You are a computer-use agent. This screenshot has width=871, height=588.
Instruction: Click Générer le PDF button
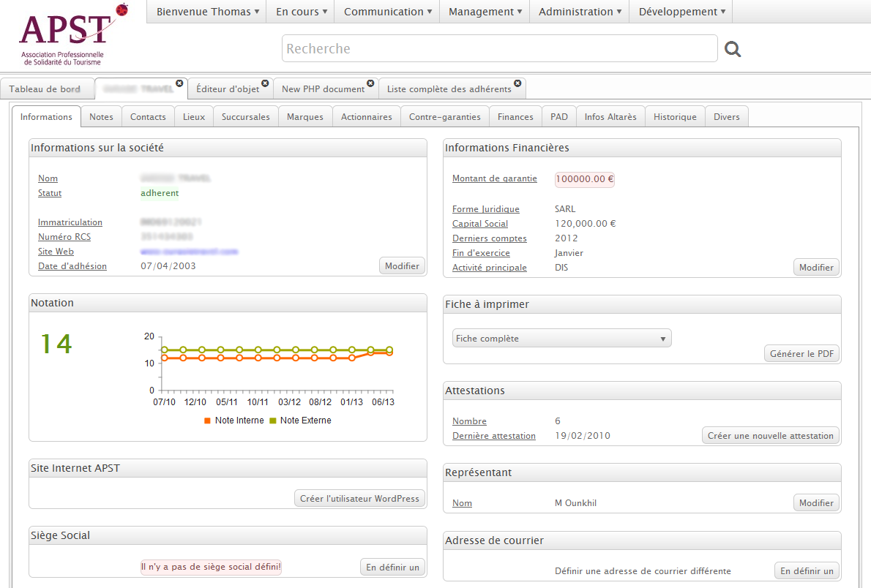point(801,354)
